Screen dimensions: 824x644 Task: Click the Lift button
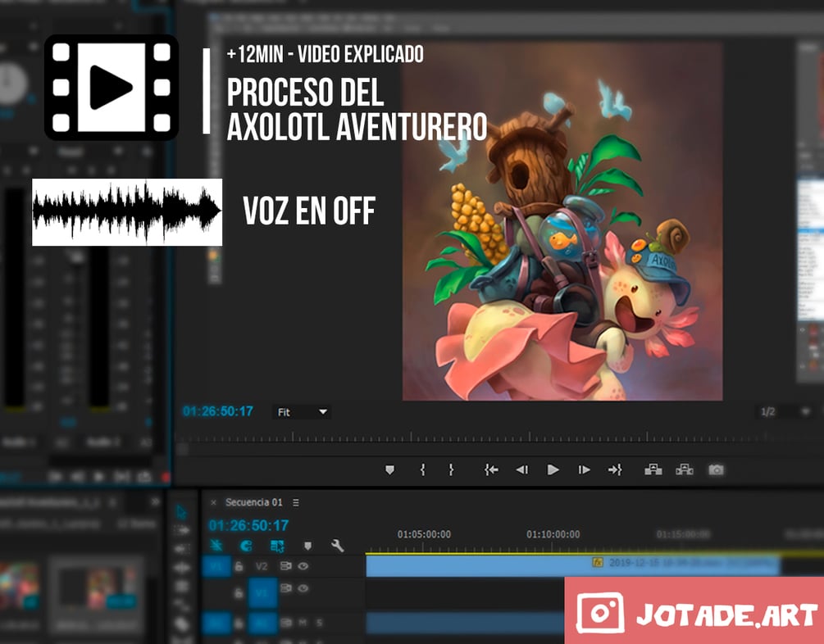tap(653, 469)
